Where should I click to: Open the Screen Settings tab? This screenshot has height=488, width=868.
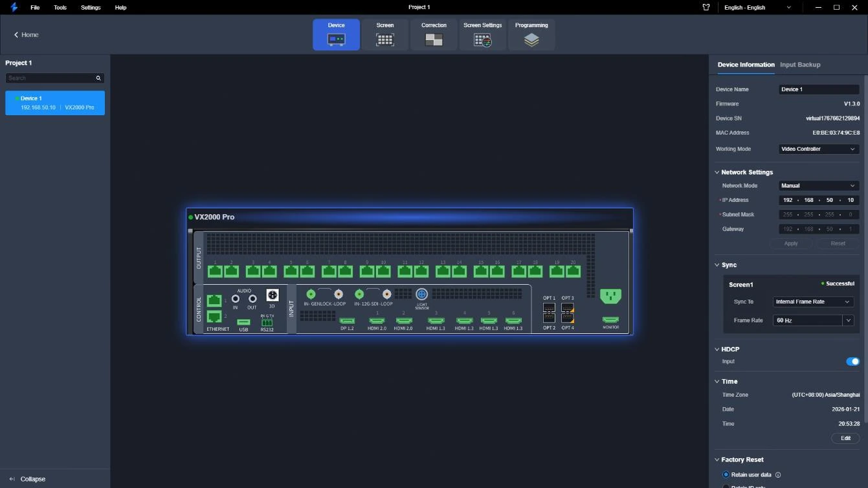[x=483, y=34]
